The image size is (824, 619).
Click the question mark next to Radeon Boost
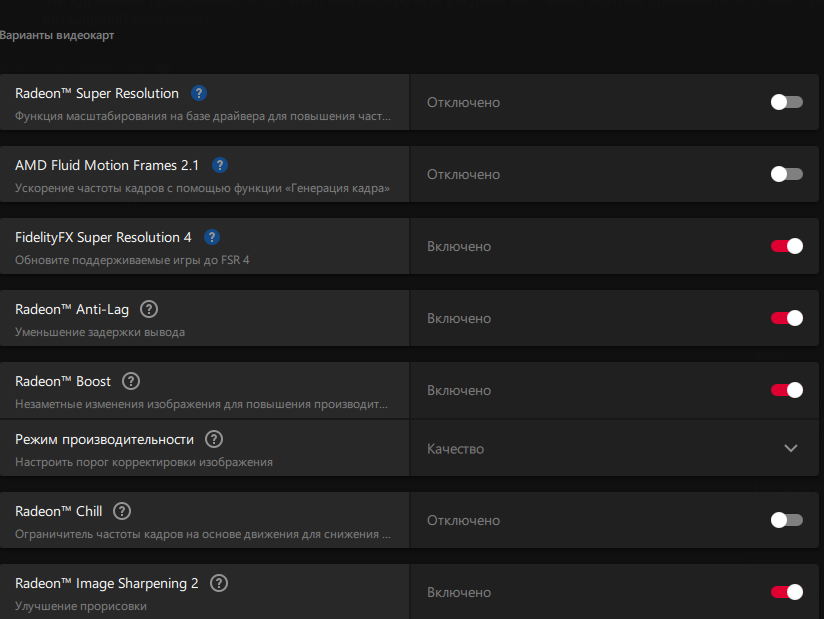(x=131, y=381)
